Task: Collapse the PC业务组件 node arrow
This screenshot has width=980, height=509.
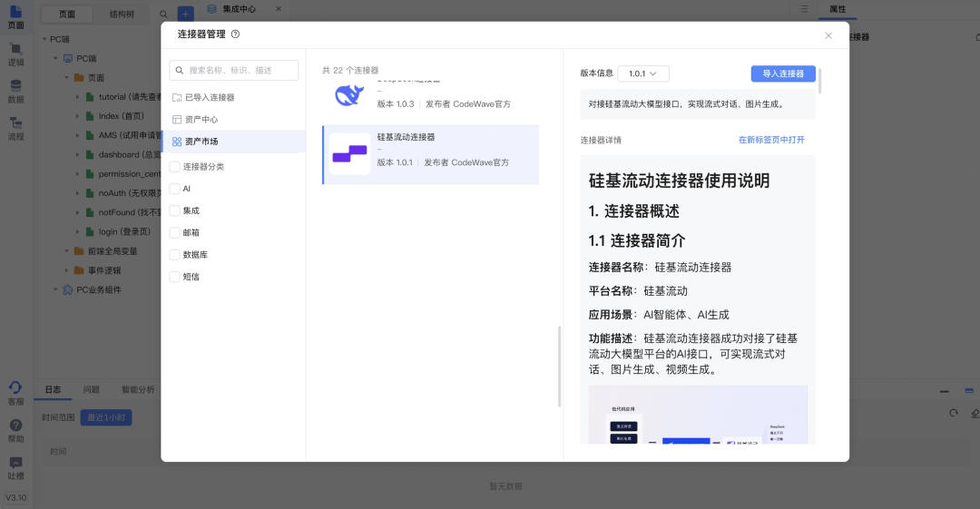Action: (55, 289)
